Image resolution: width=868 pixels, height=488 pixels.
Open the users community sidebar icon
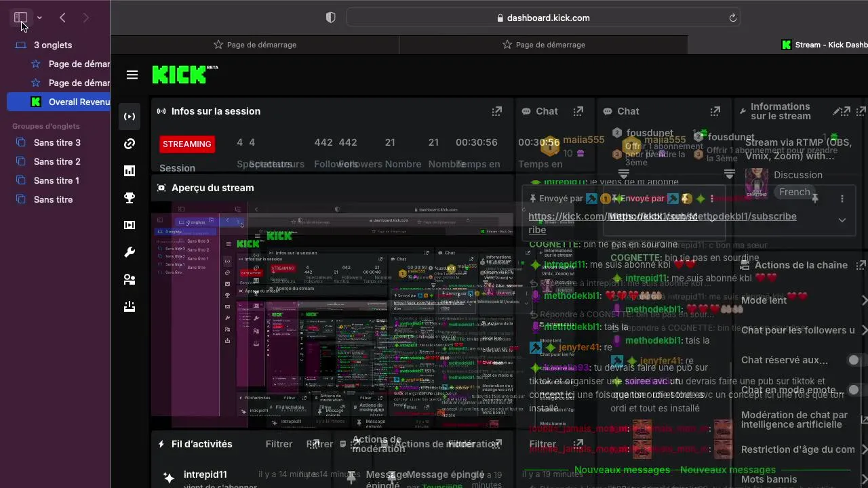tap(130, 279)
